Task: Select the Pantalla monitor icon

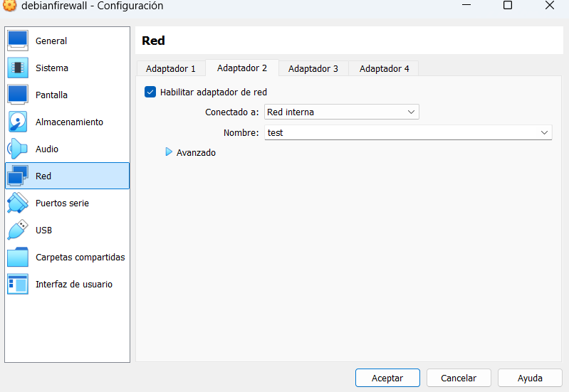Action: (18, 95)
